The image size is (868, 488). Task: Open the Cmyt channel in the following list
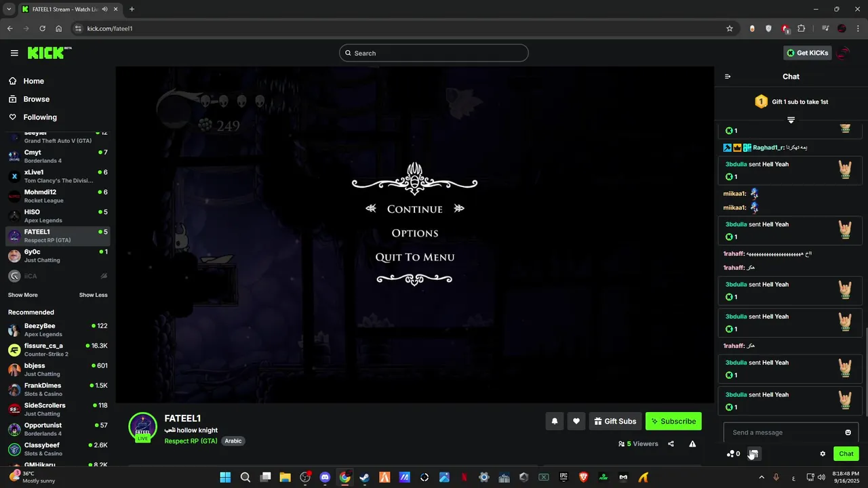(58, 157)
